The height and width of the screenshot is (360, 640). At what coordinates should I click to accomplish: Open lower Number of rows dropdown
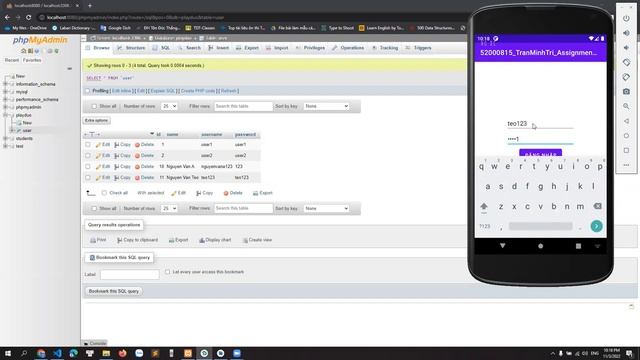click(169, 208)
